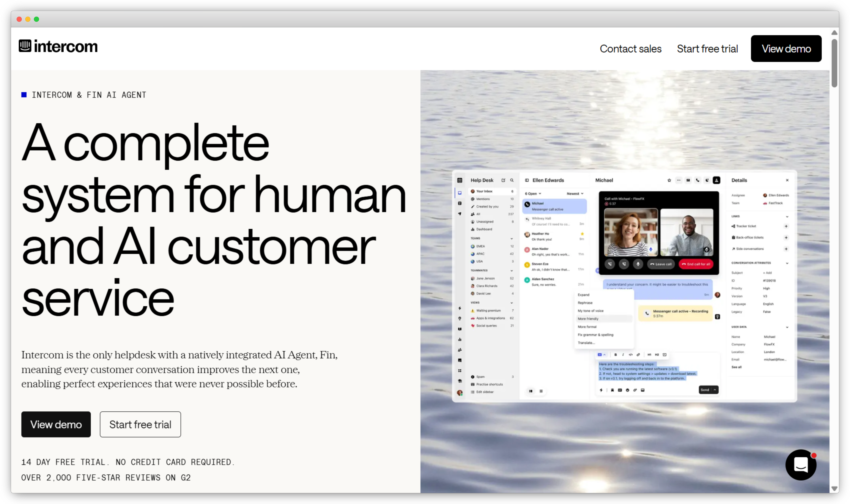Toggle italic formatting in composer

coord(623,354)
